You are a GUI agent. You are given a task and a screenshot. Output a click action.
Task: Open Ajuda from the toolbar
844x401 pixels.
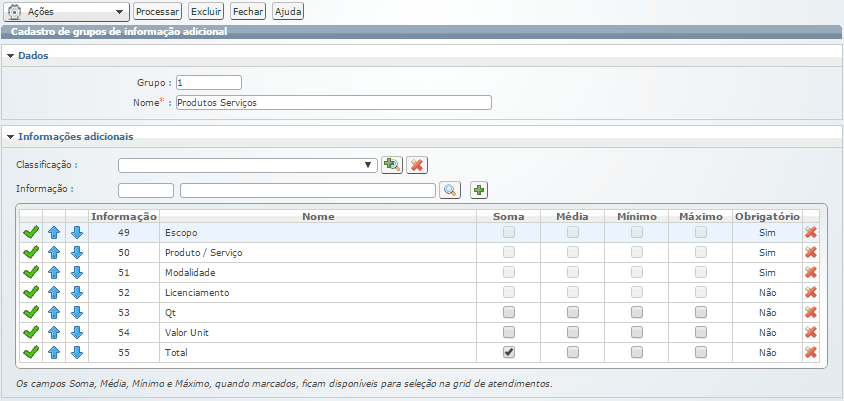click(x=287, y=11)
